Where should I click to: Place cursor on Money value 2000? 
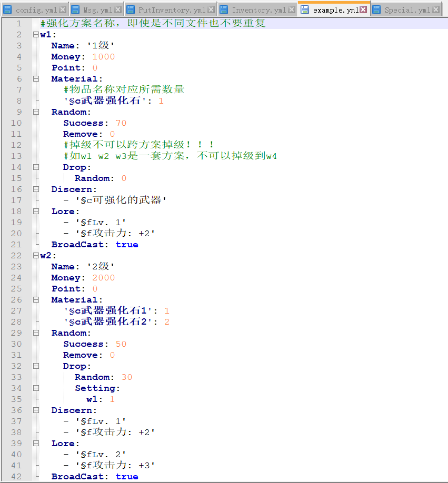pos(104,277)
